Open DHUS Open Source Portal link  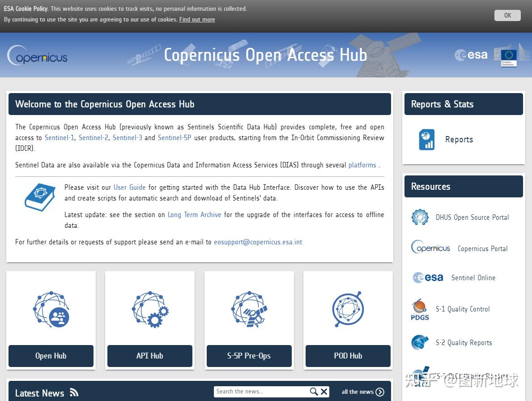[x=472, y=217]
